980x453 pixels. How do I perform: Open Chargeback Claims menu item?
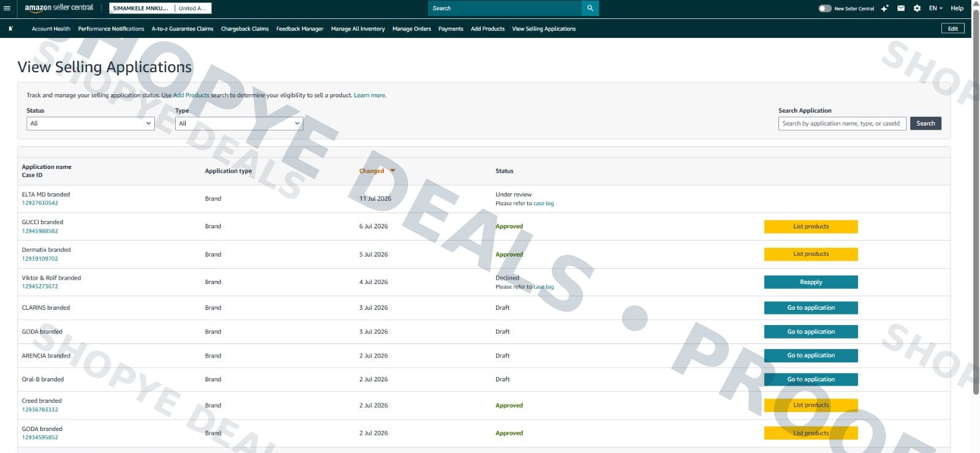(x=245, y=29)
